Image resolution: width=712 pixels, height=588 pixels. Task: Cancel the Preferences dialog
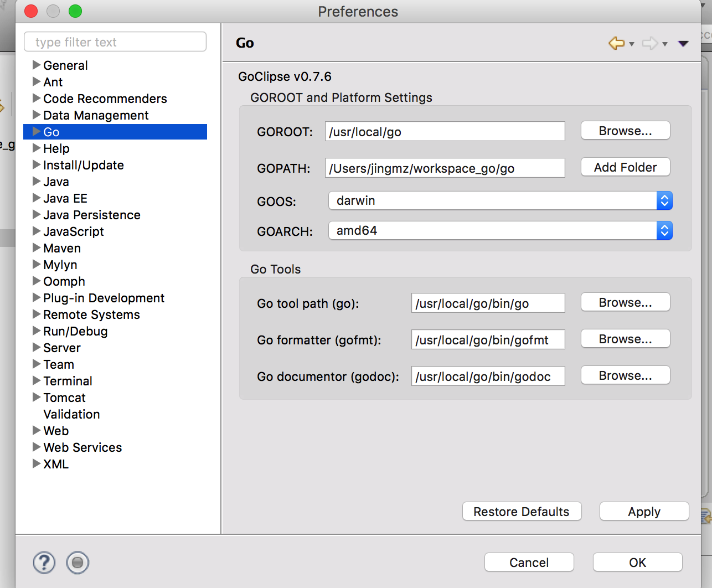pyautogui.click(x=529, y=563)
